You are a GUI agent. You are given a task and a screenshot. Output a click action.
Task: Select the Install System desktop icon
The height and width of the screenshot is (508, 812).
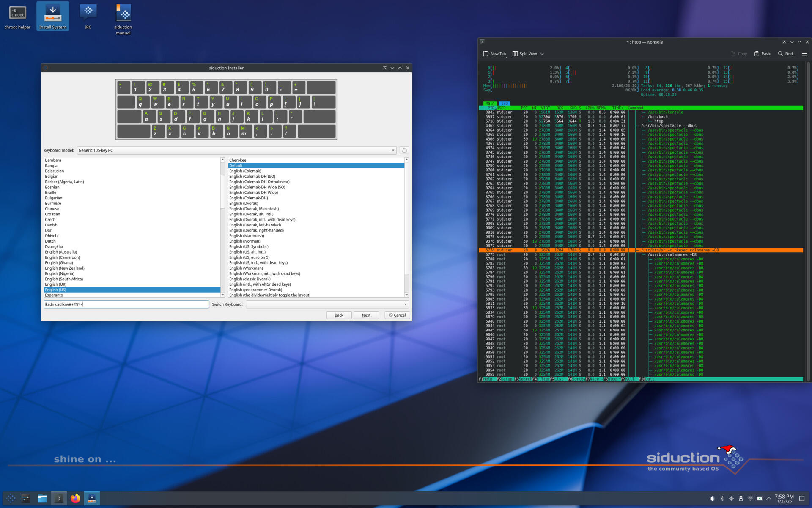[x=52, y=17]
